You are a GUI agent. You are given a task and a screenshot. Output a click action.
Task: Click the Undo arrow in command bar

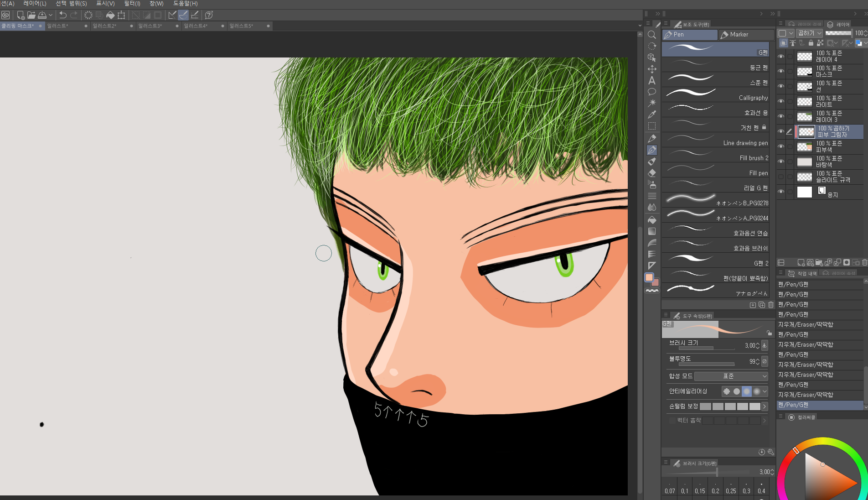coord(63,15)
